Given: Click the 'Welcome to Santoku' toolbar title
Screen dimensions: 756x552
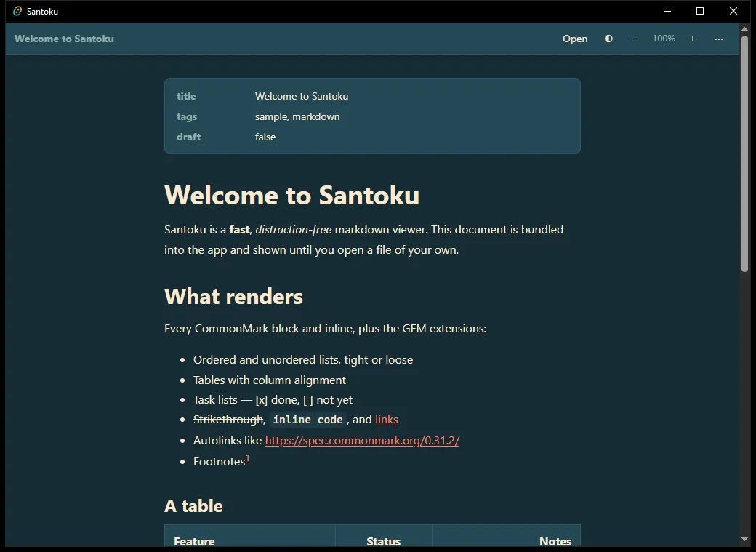Looking at the screenshot, I should (64, 39).
